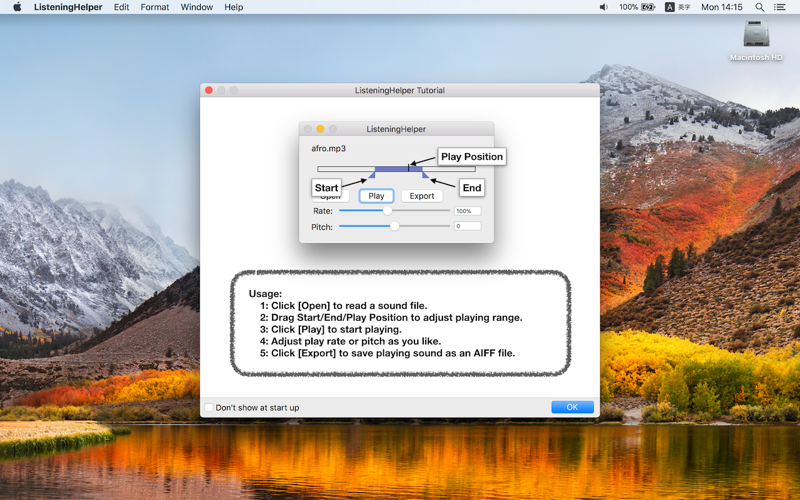Viewport: 800px width, 500px height.
Task: Click the volume icon in menu bar
Action: coord(604,7)
